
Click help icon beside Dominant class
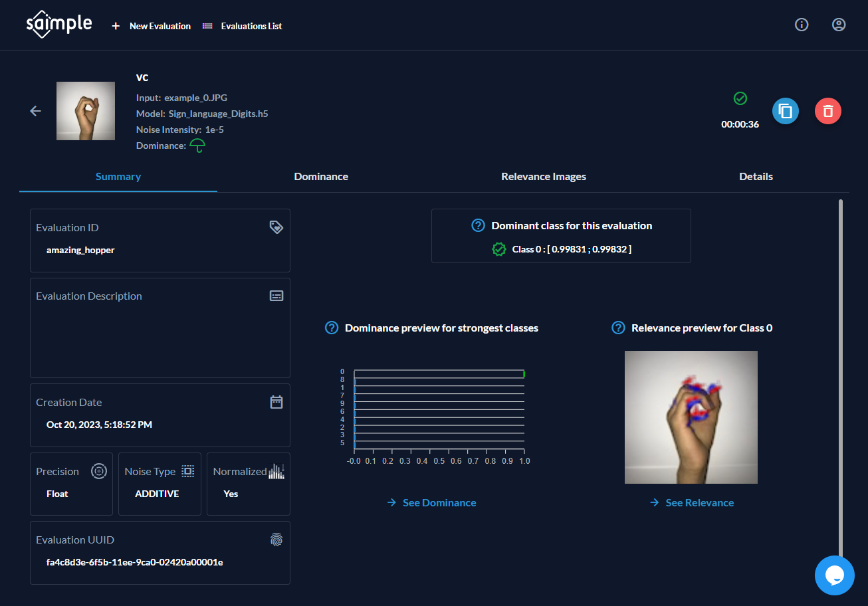tap(478, 226)
